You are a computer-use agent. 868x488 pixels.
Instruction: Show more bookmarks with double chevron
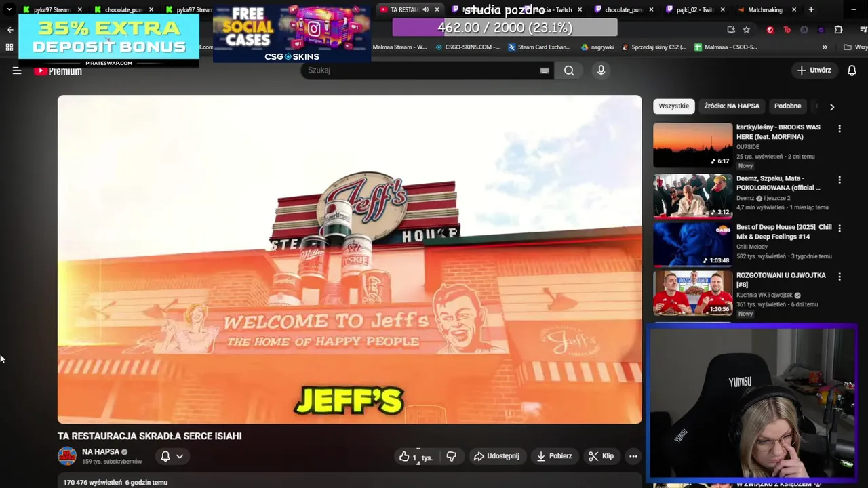pyautogui.click(x=825, y=47)
